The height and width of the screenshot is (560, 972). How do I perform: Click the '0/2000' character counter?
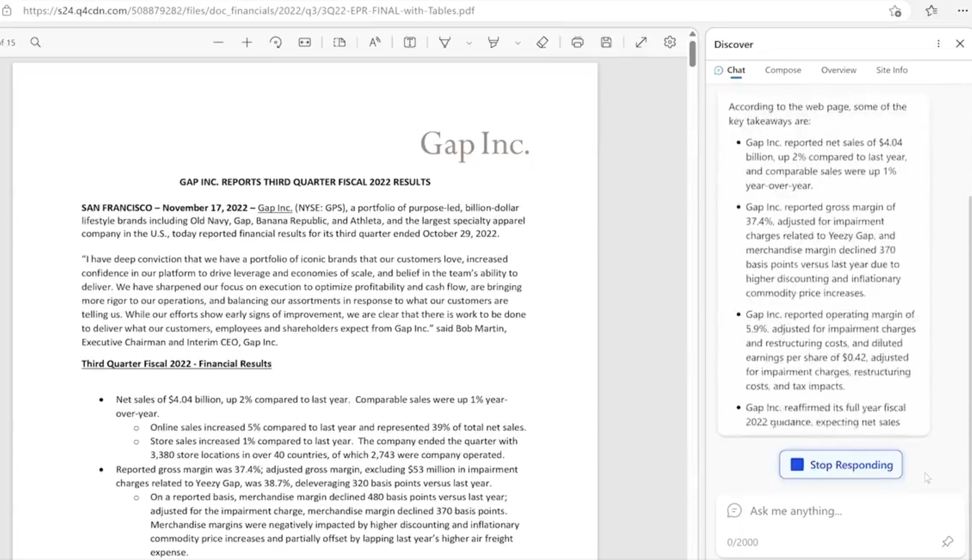pyautogui.click(x=743, y=542)
